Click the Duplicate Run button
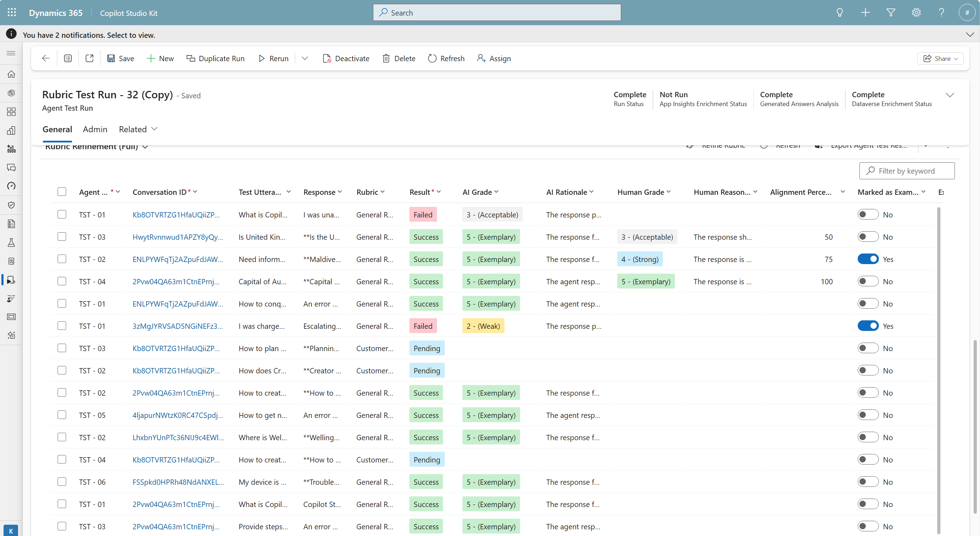 (x=215, y=58)
